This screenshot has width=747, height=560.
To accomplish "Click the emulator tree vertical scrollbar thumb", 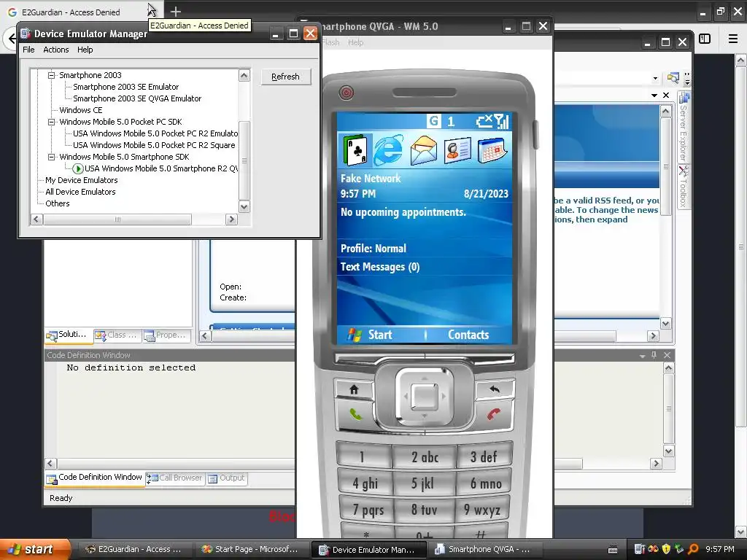I will coord(244,161).
